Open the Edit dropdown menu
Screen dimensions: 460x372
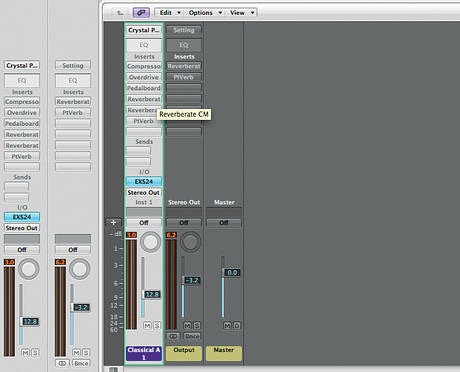coord(170,13)
